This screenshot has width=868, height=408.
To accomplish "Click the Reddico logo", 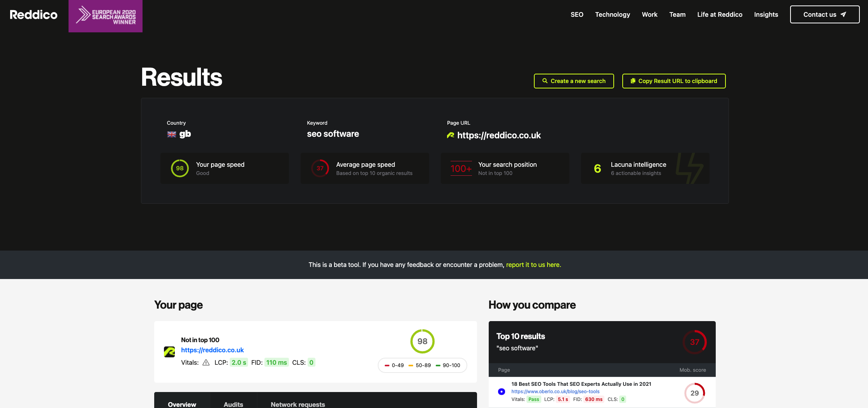I will (33, 15).
